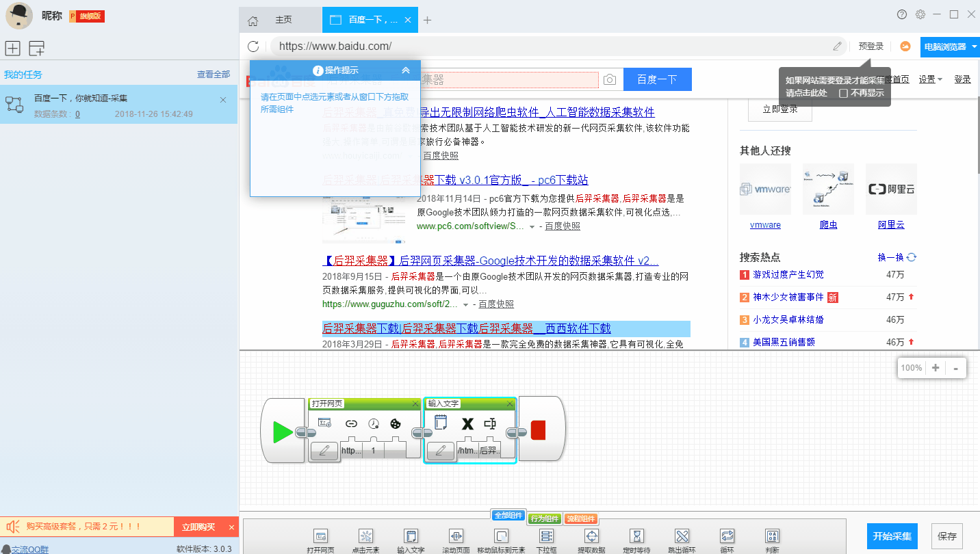Click the new task group icon
Image resolution: width=980 pixels, height=554 pixels.
(36, 48)
